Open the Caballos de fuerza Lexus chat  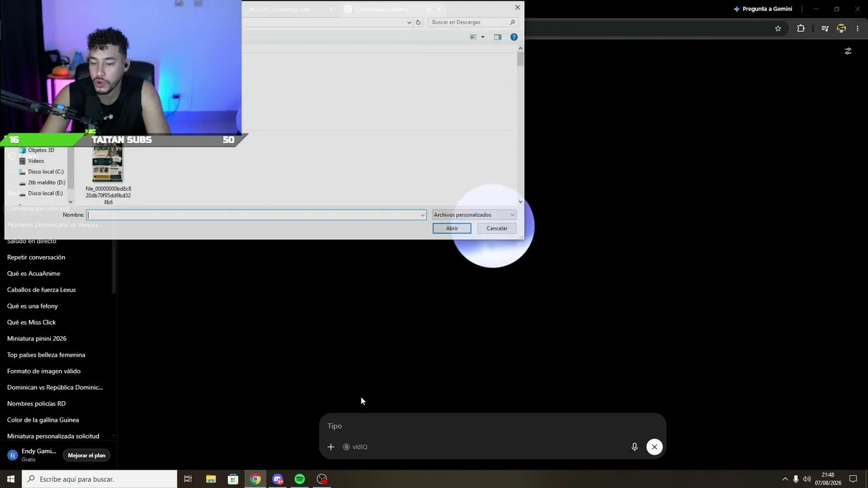(41, 290)
